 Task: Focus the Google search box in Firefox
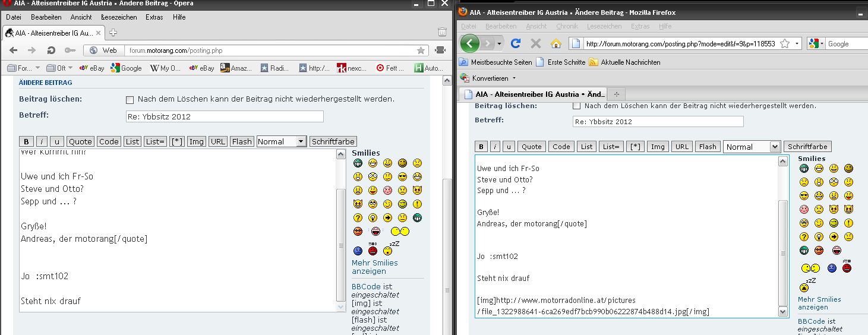[x=846, y=44]
